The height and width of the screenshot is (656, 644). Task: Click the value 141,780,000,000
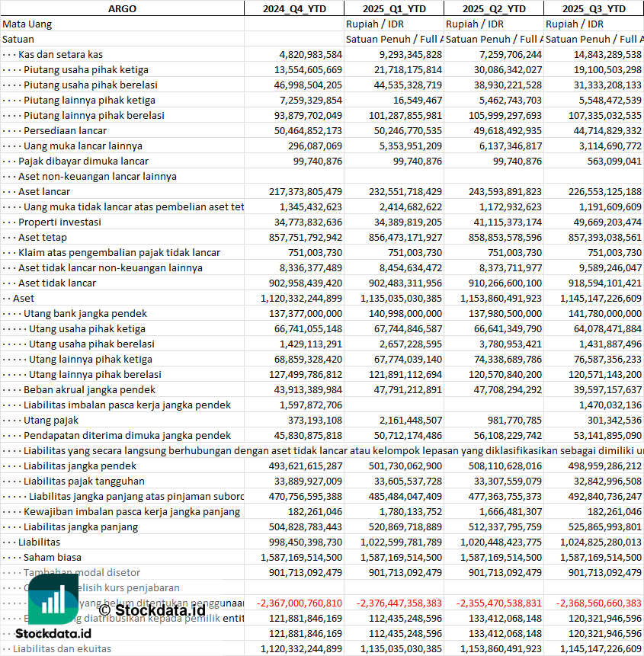pos(604,314)
